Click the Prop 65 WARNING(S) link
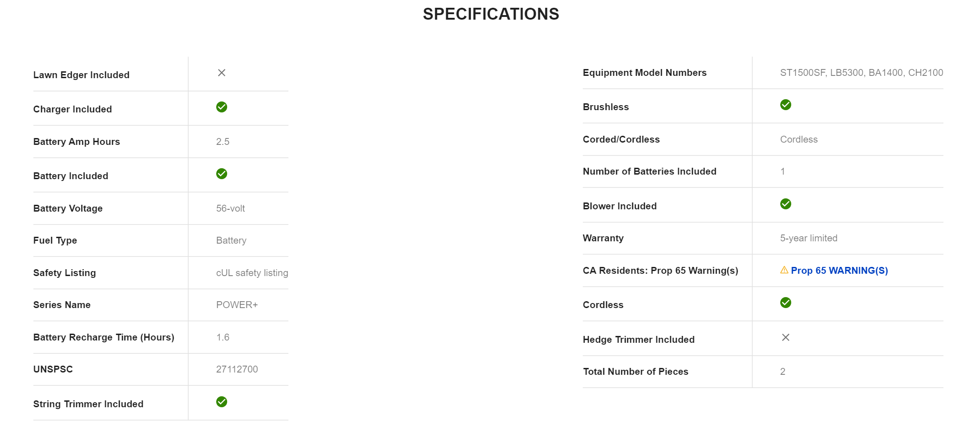 pyautogui.click(x=839, y=271)
